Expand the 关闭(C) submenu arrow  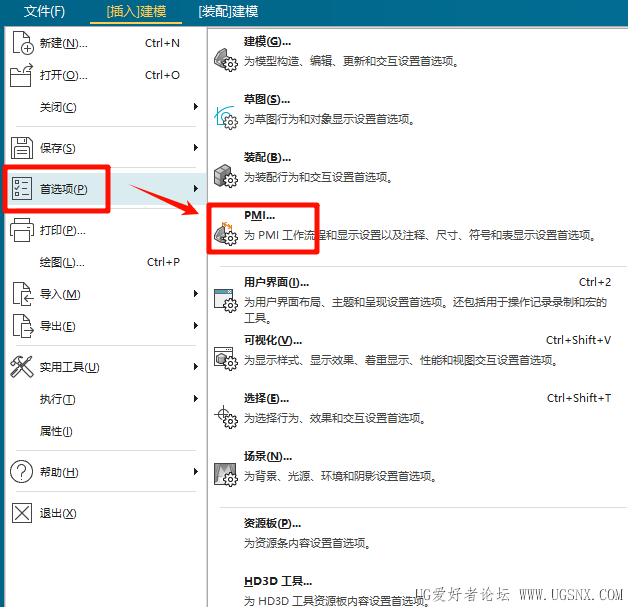[x=195, y=107]
